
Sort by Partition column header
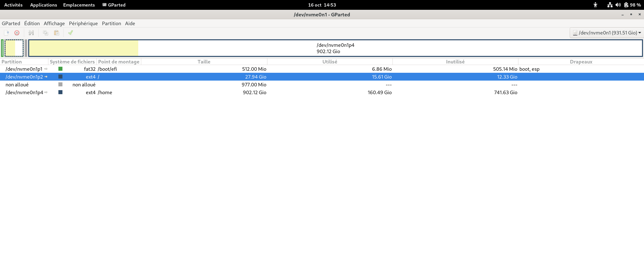24,62
